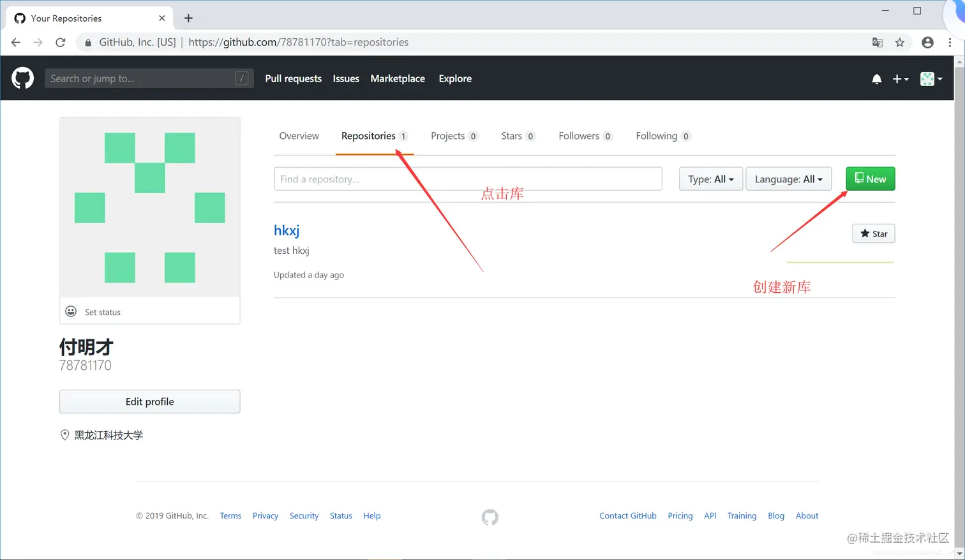Open About link in footer

(807, 516)
